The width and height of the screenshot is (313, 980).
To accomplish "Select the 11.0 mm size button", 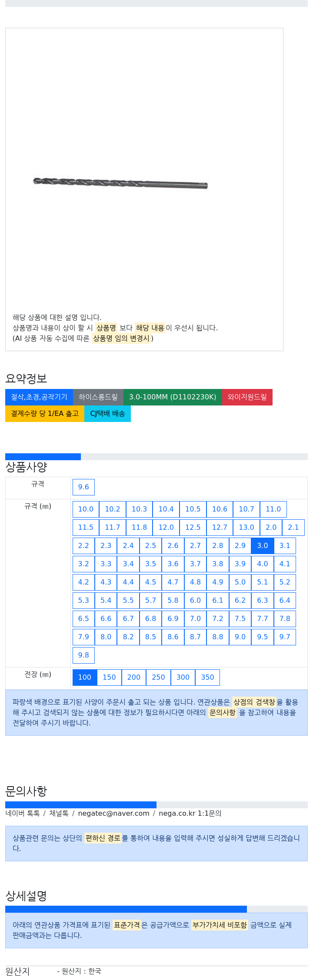I will click(273, 509).
